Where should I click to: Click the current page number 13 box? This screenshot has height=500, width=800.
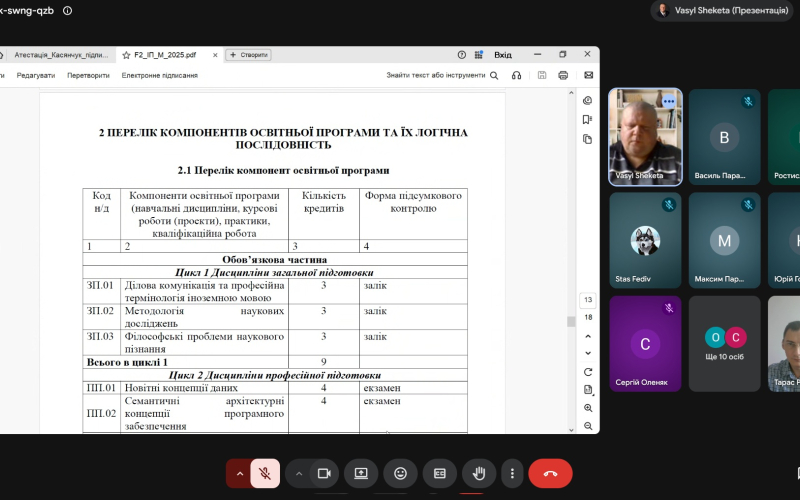coord(588,300)
